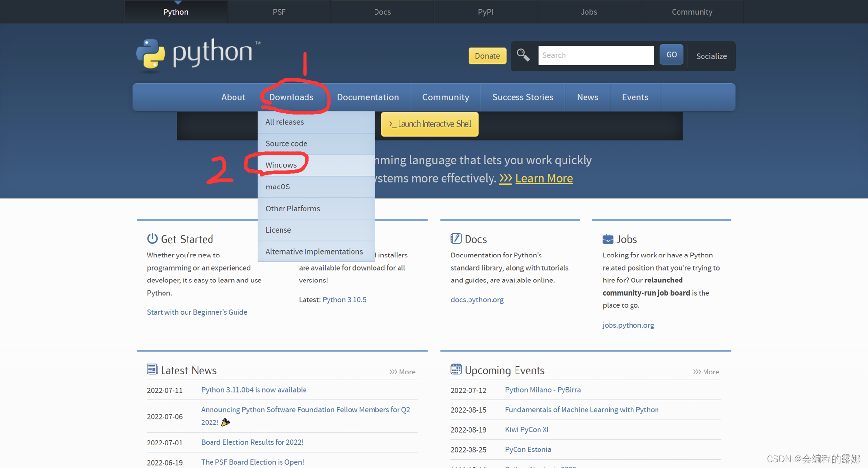Open Board Election Results for 2022 news
The width and height of the screenshot is (868, 468).
pyautogui.click(x=252, y=442)
